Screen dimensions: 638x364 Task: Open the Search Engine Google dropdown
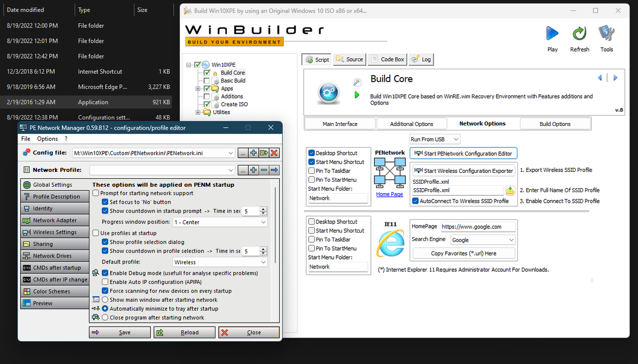(483, 240)
